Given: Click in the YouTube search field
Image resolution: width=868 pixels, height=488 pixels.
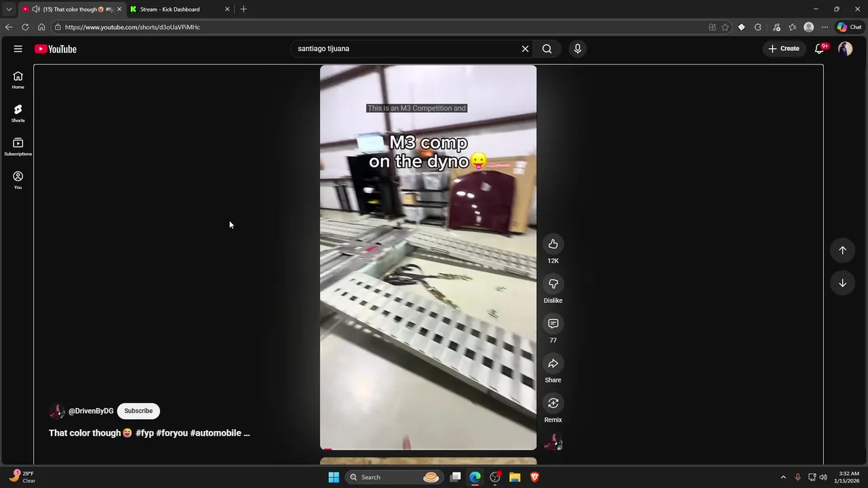Looking at the screenshot, I should click(x=407, y=49).
